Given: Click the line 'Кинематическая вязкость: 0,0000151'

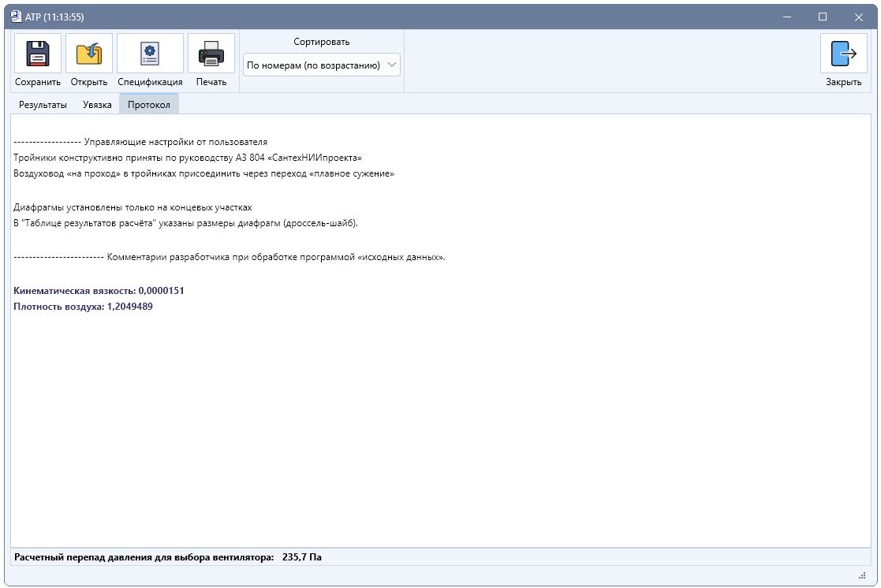Looking at the screenshot, I should click(99, 290).
